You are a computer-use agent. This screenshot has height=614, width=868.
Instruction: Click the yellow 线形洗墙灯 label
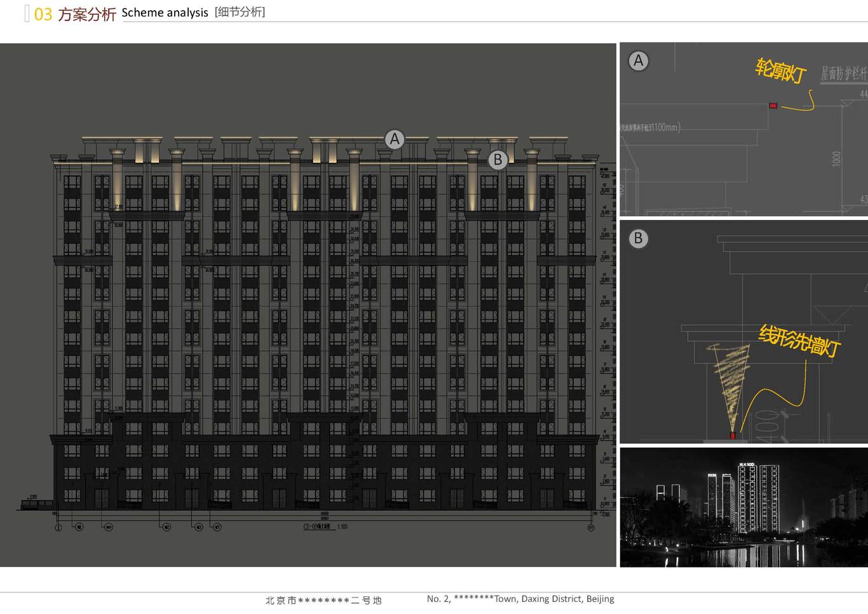click(800, 341)
